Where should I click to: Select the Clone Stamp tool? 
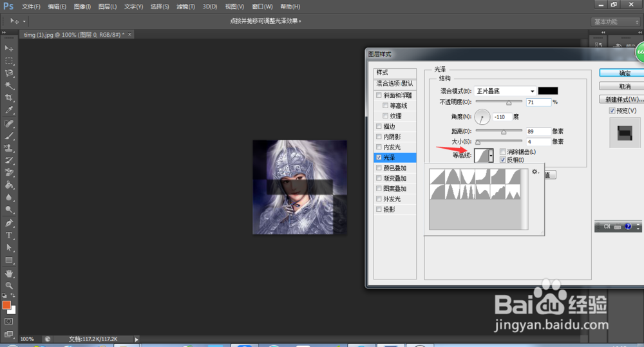8,148
